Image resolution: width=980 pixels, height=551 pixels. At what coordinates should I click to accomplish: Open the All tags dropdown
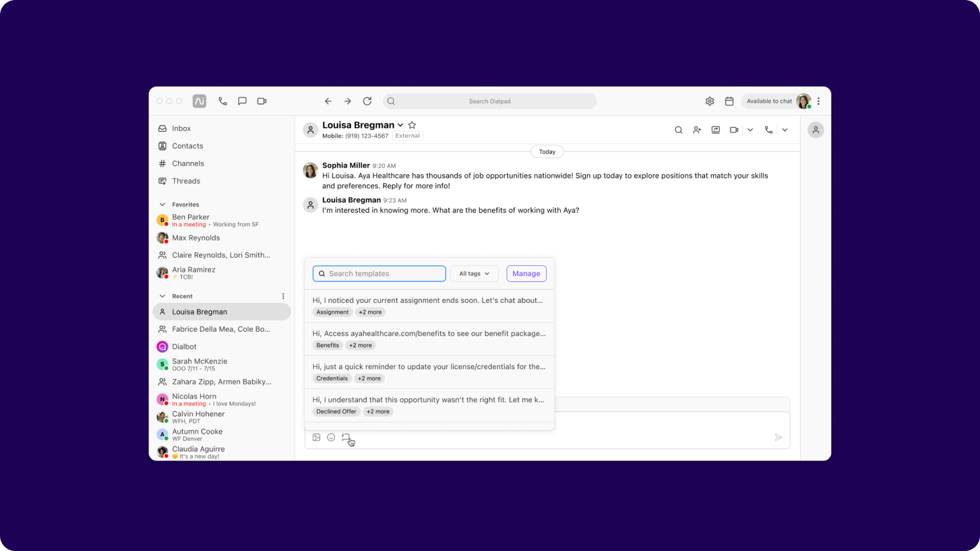click(x=474, y=274)
